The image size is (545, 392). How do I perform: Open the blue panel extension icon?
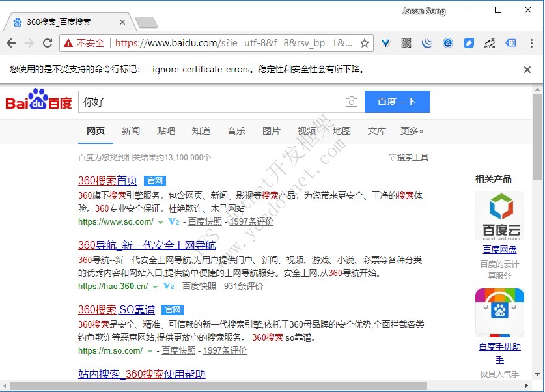tap(510, 43)
